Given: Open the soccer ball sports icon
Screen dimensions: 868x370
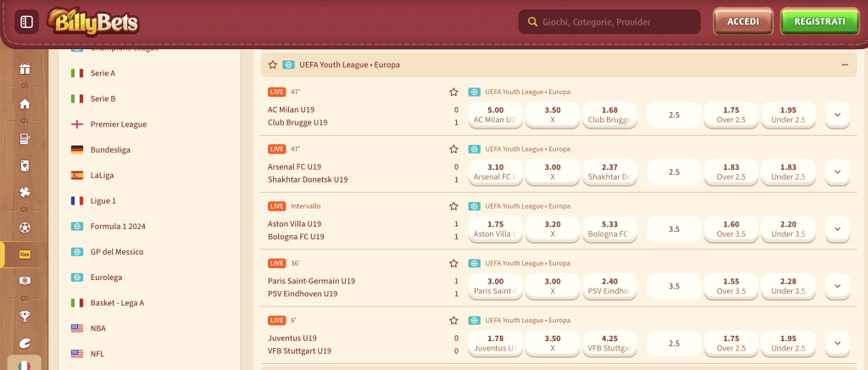Looking at the screenshot, I should point(25,227).
